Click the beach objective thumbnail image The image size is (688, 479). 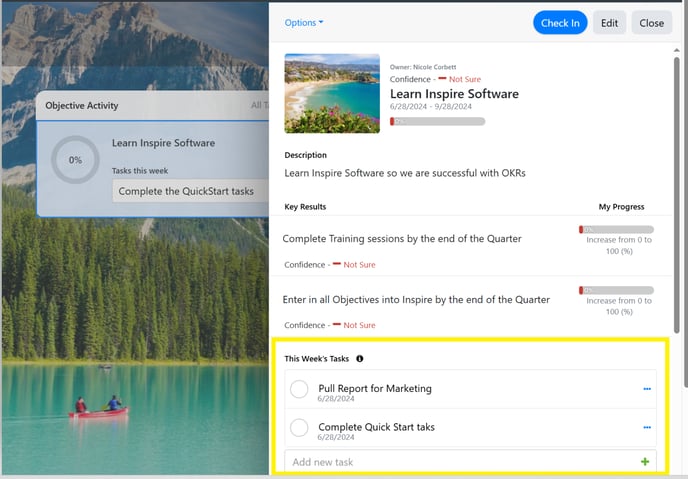click(332, 93)
